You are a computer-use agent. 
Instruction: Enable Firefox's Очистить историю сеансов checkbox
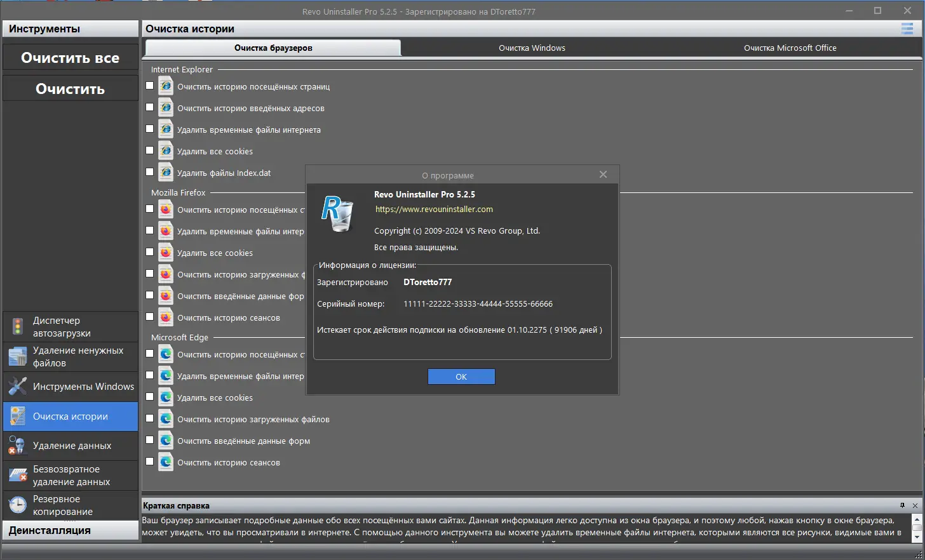(x=150, y=317)
